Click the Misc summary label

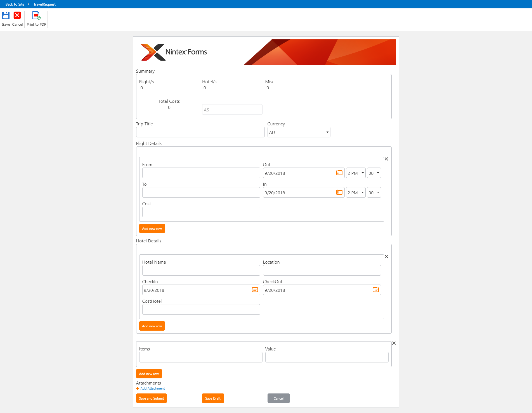pyautogui.click(x=270, y=82)
